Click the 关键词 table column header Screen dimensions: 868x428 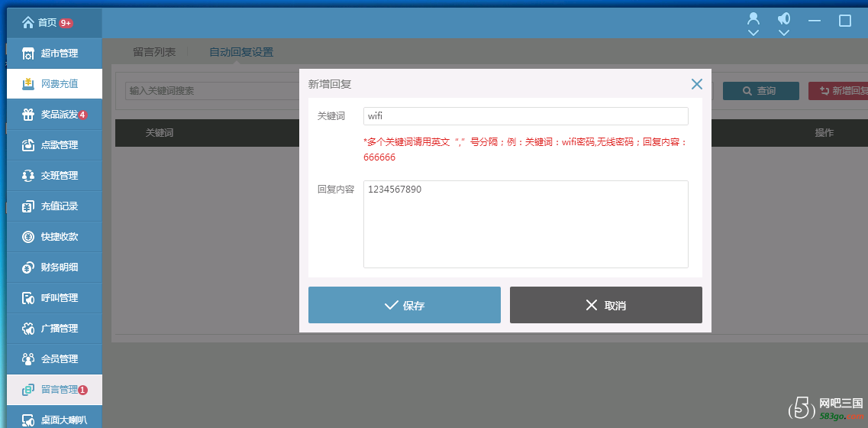coord(160,132)
